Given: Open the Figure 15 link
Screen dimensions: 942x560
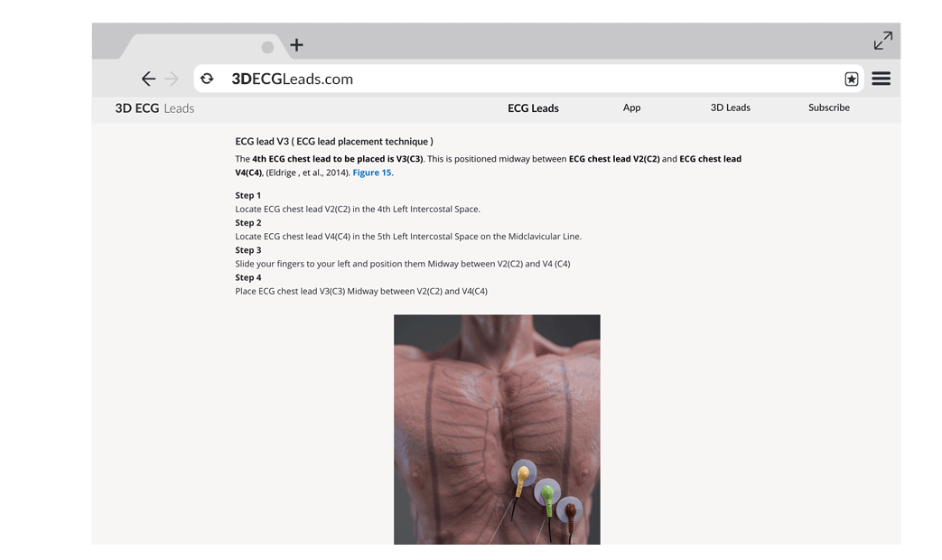Looking at the screenshot, I should point(373,173).
